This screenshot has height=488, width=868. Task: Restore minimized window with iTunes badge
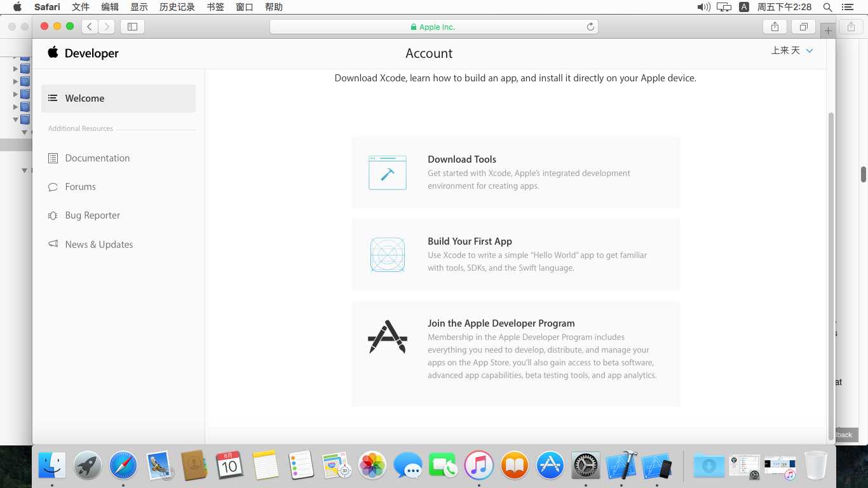point(780,467)
